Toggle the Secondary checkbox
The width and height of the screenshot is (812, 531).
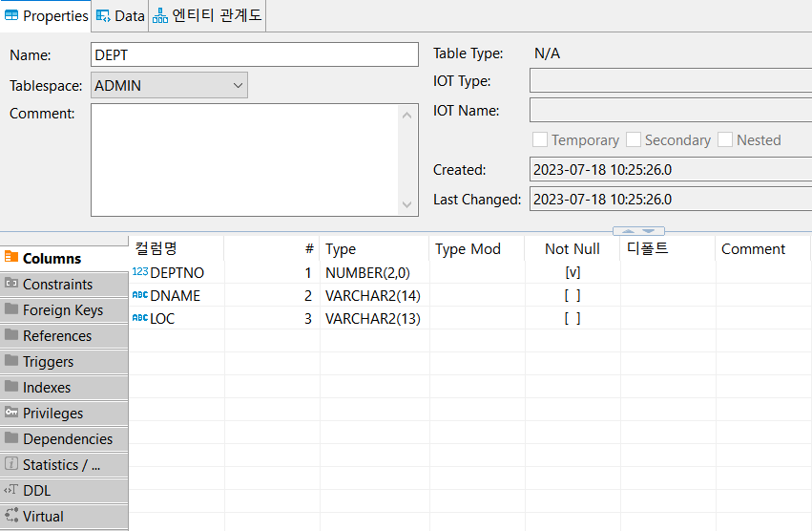tap(634, 139)
